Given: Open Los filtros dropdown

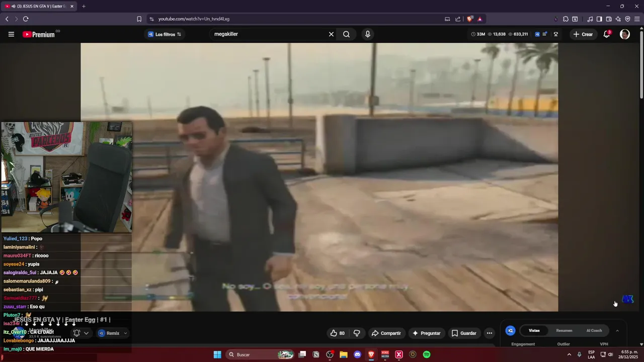Looking at the screenshot, I should [165, 34].
